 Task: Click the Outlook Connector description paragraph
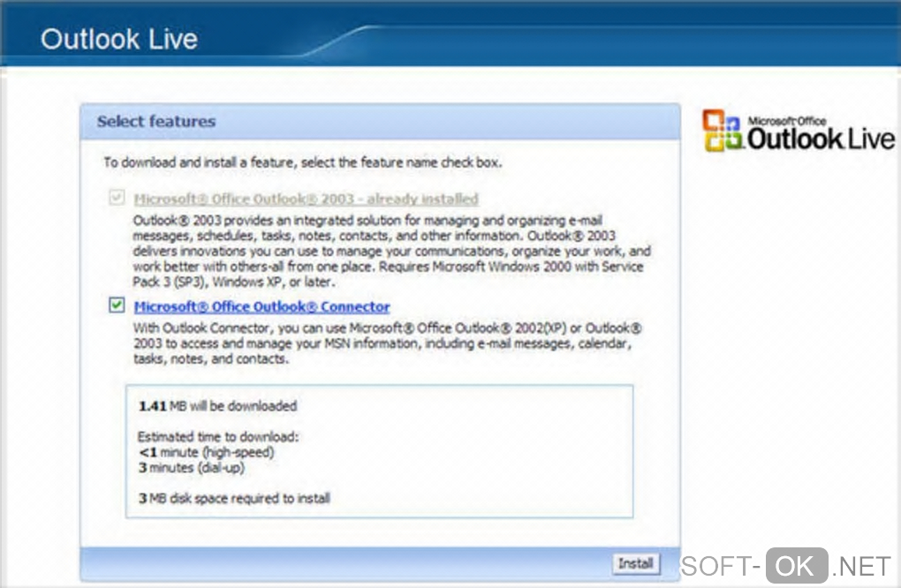[388, 343]
